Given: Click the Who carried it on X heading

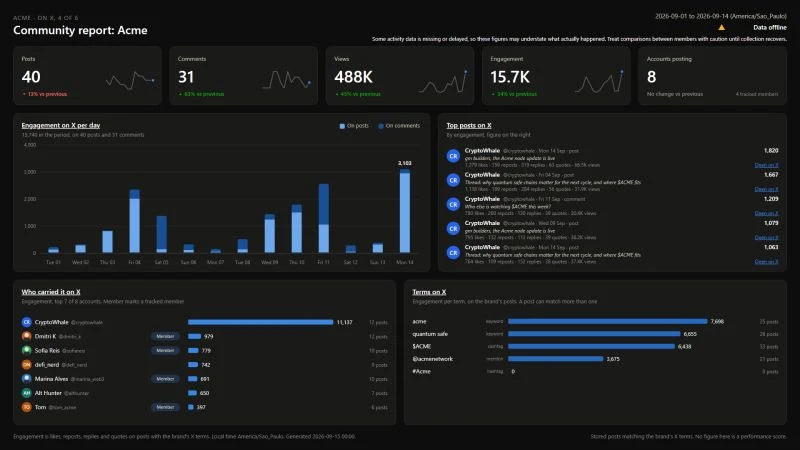Looking at the screenshot, I should pyautogui.click(x=51, y=292).
